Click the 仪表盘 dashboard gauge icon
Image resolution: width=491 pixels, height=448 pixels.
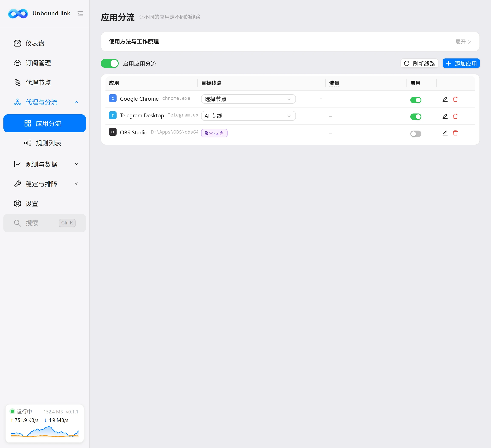click(x=17, y=43)
